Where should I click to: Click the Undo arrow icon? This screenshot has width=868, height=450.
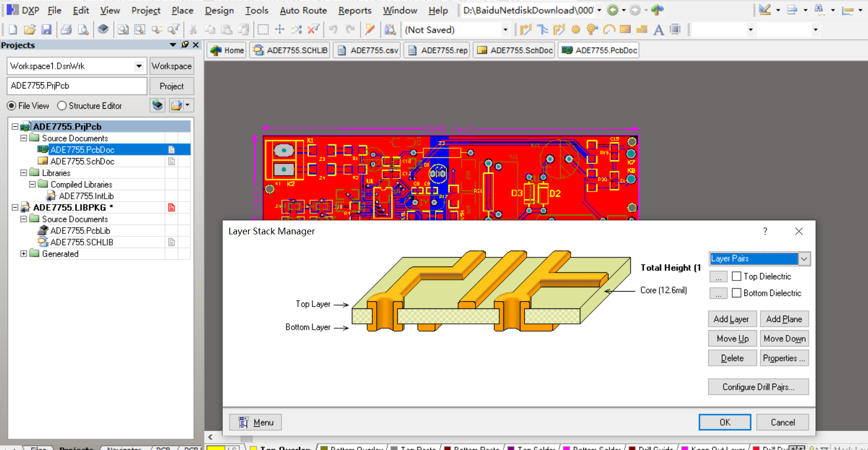[x=333, y=30]
